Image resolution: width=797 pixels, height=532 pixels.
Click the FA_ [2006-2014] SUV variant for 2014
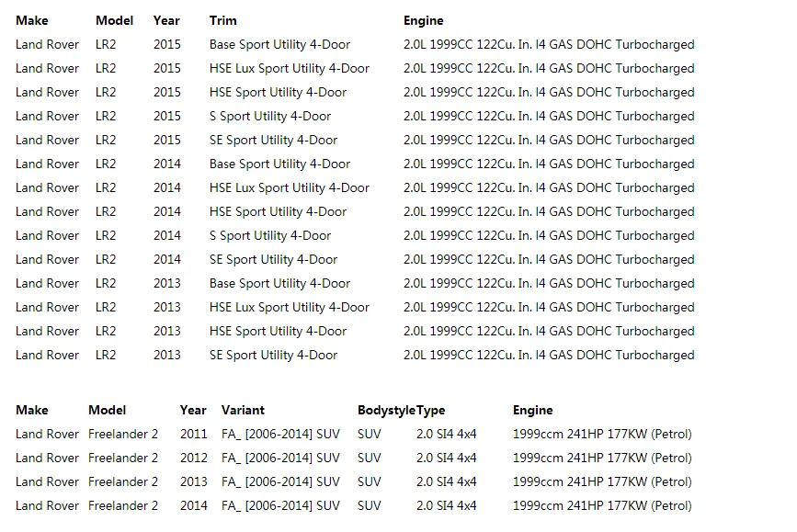(280, 505)
